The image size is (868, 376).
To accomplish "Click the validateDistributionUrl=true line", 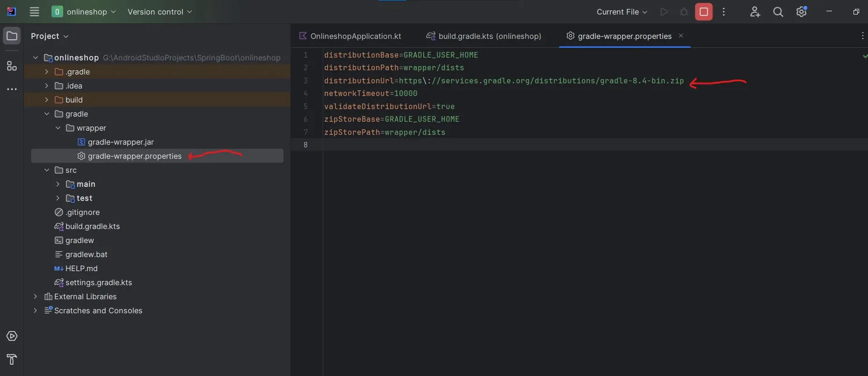I will point(389,106).
